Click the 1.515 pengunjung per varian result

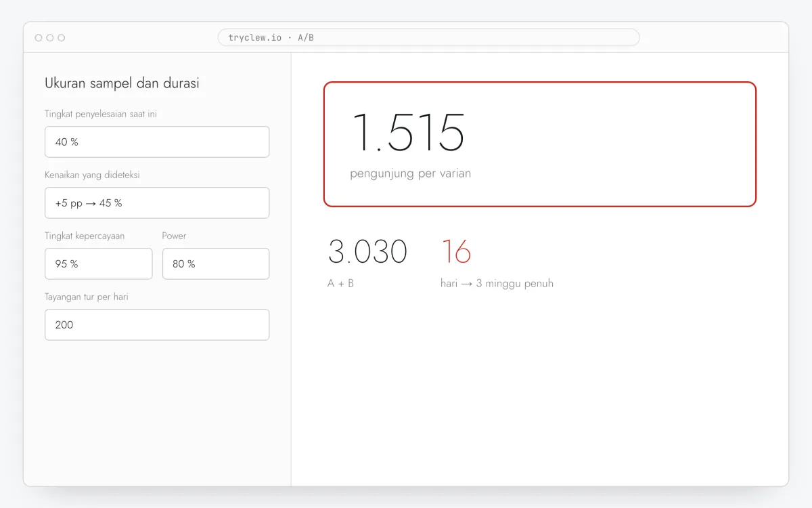(x=540, y=144)
